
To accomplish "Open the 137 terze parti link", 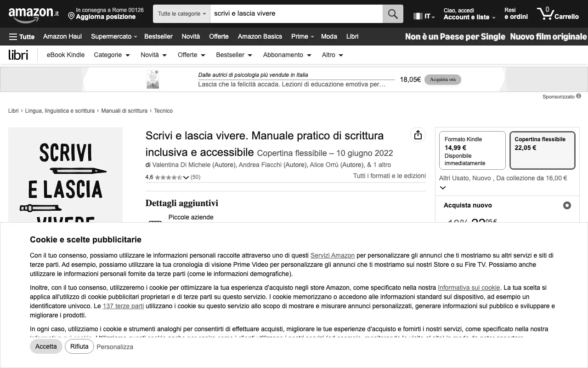I will tap(124, 306).
